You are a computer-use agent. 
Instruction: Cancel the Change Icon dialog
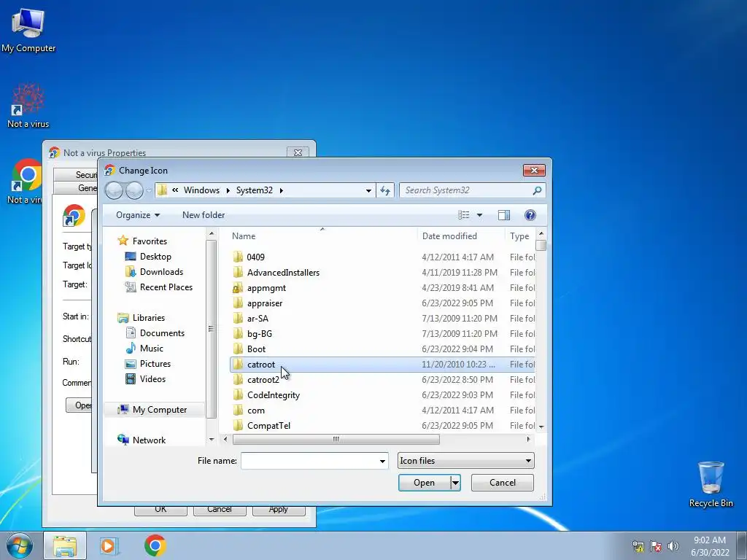[x=503, y=483]
